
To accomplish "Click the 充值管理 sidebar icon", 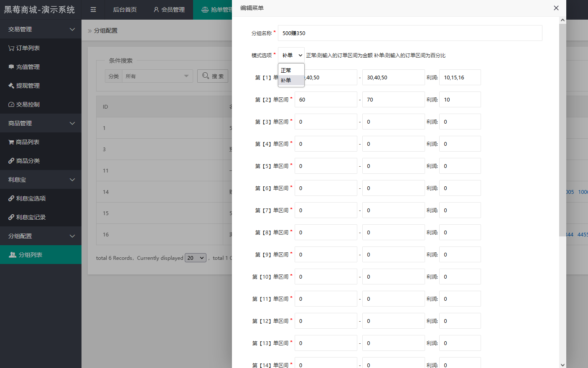I will [x=11, y=67].
